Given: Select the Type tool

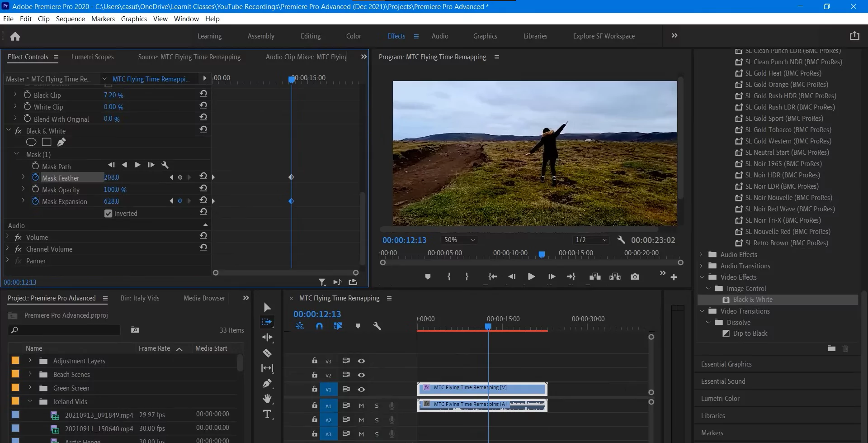Looking at the screenshot, I should click(267, 414).
